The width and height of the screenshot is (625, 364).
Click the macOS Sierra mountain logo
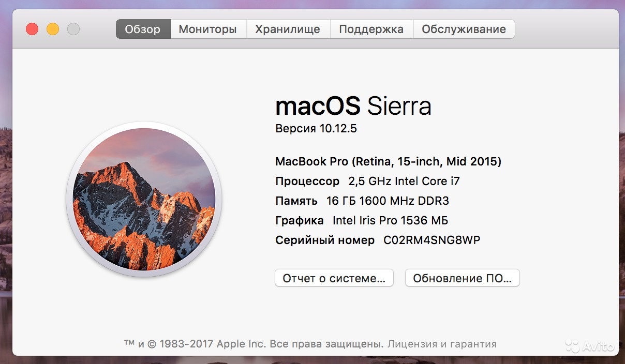coord(144,199)
